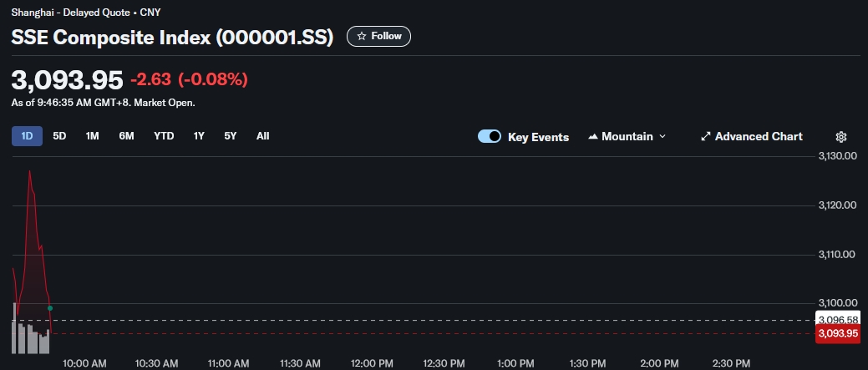Toggle the Key Events switch

pyautogui.click(x=490, y=137)
